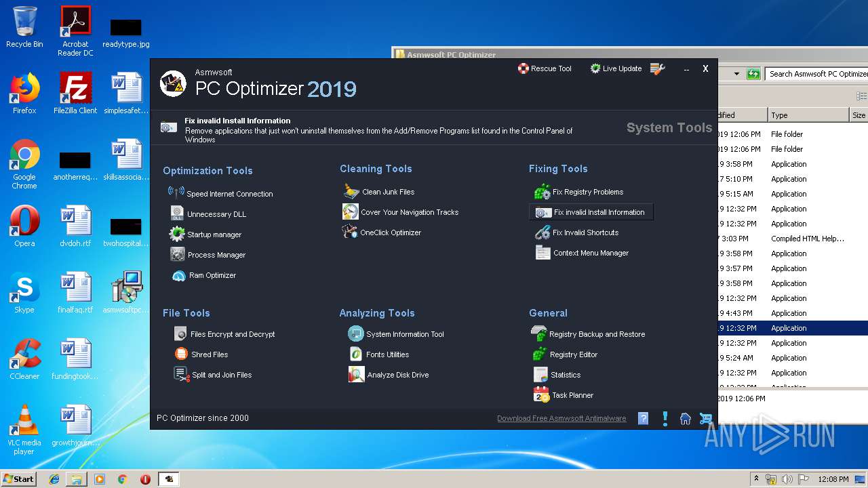Viewport: 868px width, 488px height.
Task: Open the Unnecessary DLL tool
Action: (x=208, y=213)
